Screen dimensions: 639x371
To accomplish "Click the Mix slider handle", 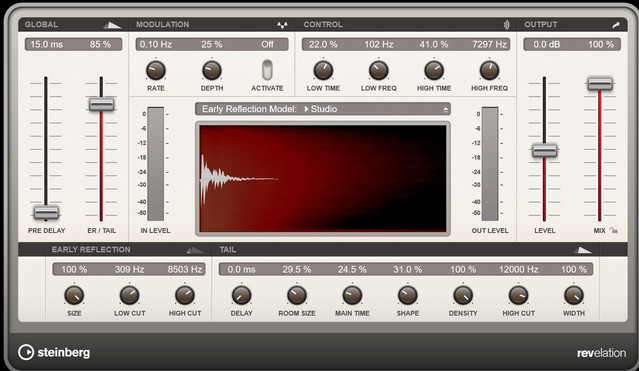I will pyautogui.click(x=600, y=84).
